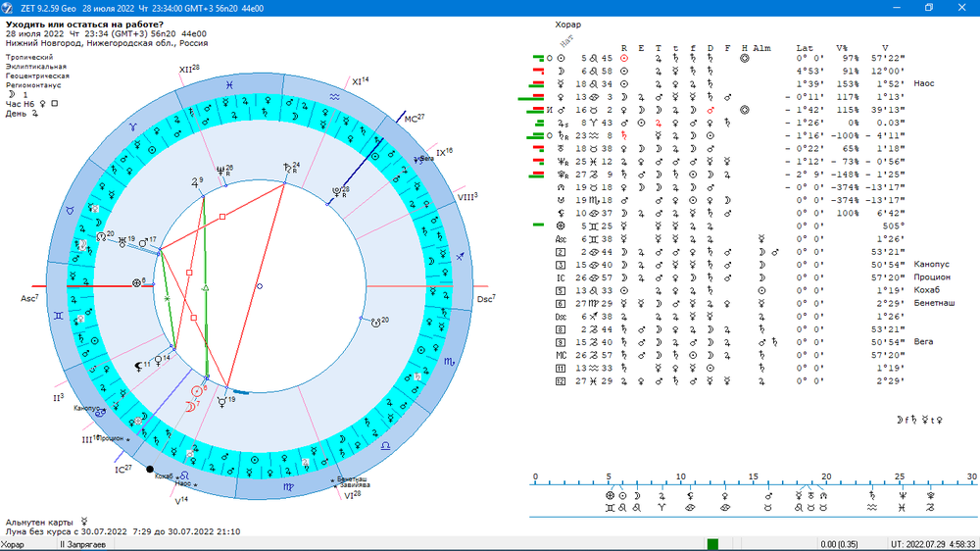This screenshot has width=980, height=551.
Task: Click the Хорар status bar entry
Action: click(x=13, y=545)
